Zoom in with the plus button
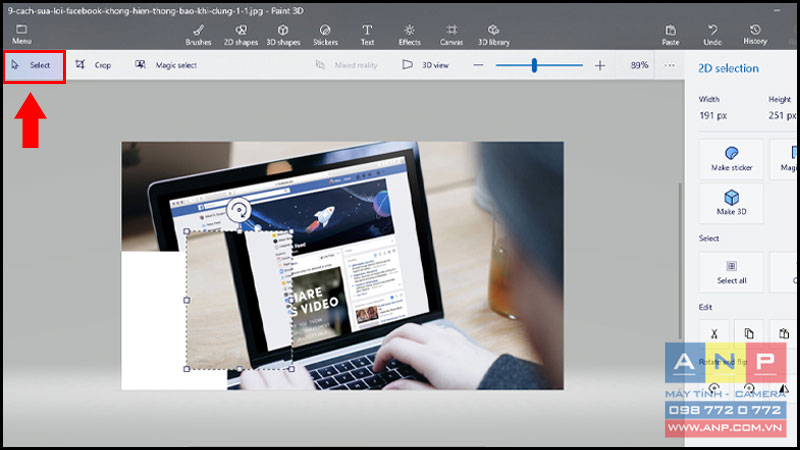The height and width of the screenshot is (450, 800). click(600, 65)
